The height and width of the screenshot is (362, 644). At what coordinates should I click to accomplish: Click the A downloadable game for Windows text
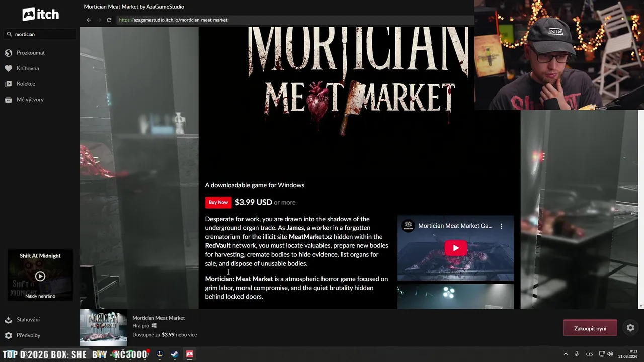click(255, 185)
